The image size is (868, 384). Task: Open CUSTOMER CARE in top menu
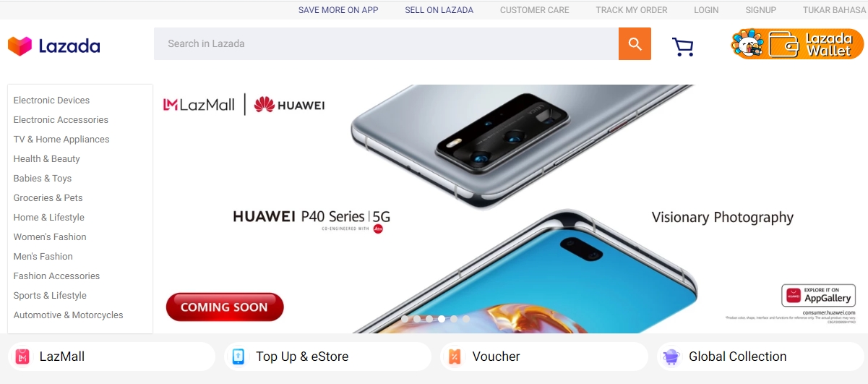tap(535, 10)
